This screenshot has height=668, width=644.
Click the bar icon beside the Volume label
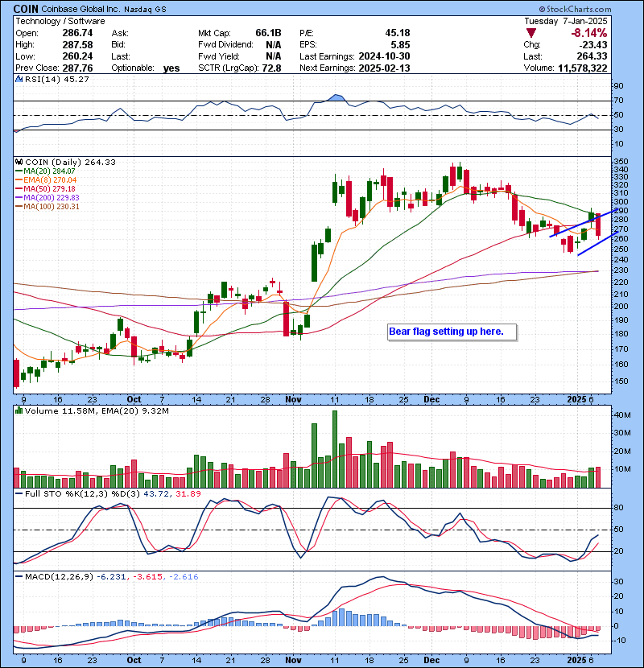click(19, 410)
